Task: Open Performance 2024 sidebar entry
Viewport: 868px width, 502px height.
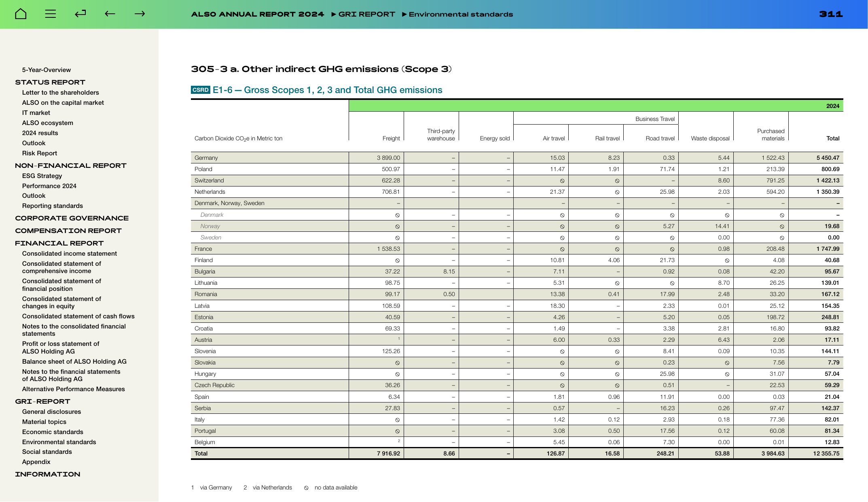Action: pos(49,186)
